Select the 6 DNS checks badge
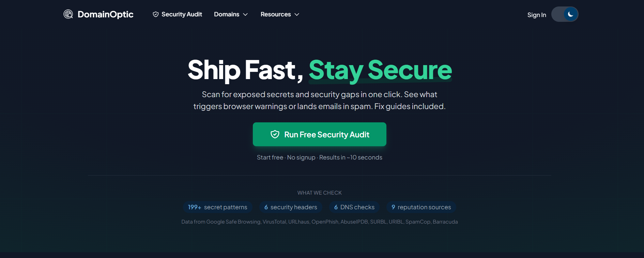This screenshot has width=644, height=258. click(x=354, y=207)
